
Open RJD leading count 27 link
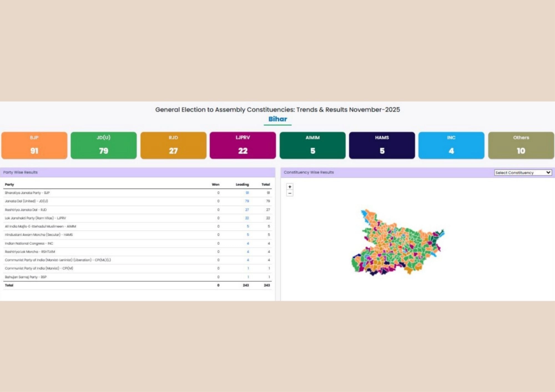[x=247, y=210]
